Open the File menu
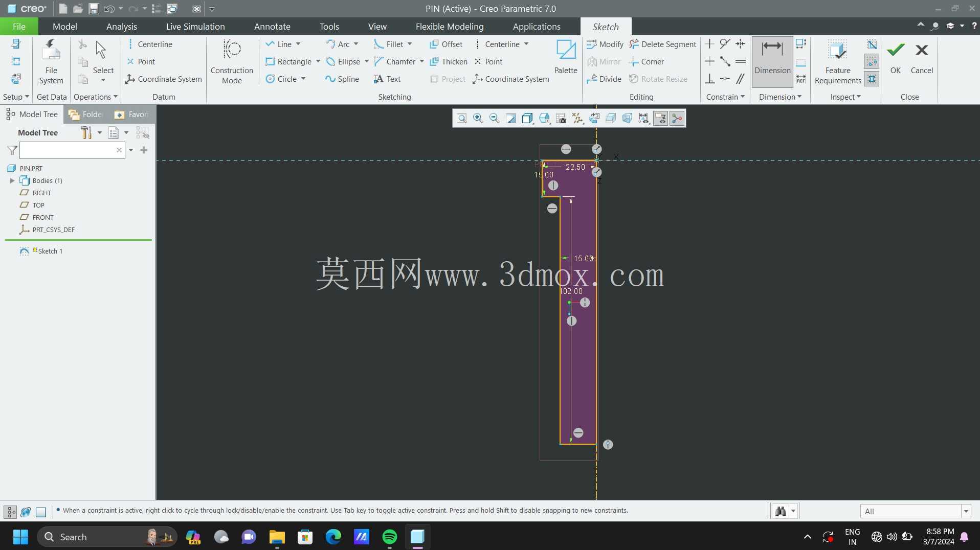Image resolution: width=980 pixels, height=550 pixels. pyautogui.click(x=19, y=27)
